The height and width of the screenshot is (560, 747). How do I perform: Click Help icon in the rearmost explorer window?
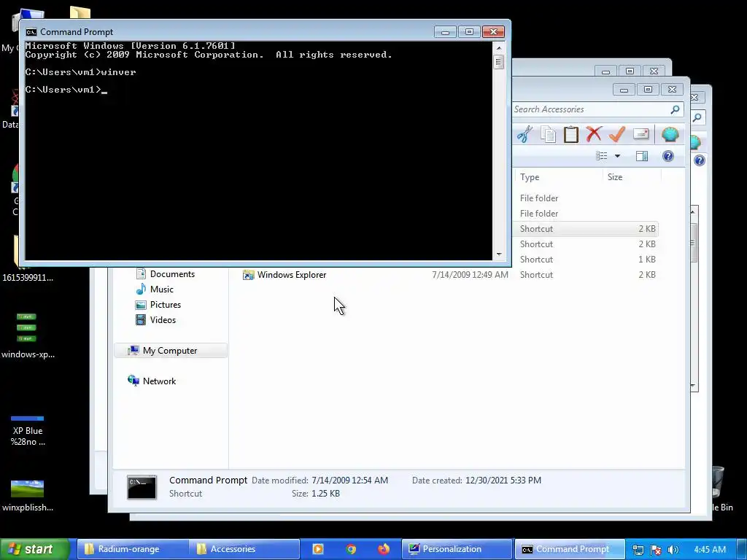click(700, 160)
